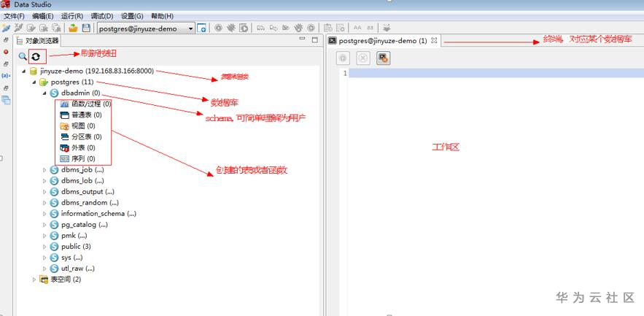The image size is (644, 316).
Task: Expand the 表空间 (2) node
Action: point(34,280)
